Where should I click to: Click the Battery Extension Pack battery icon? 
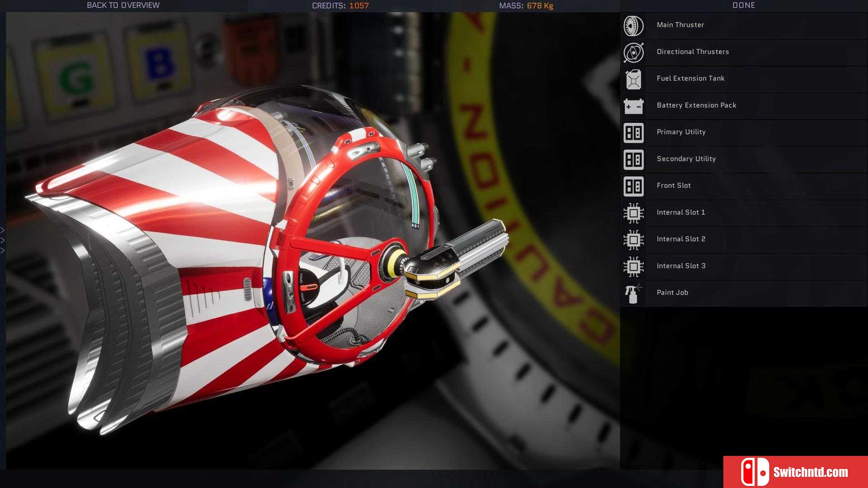(x=633, y=106)
